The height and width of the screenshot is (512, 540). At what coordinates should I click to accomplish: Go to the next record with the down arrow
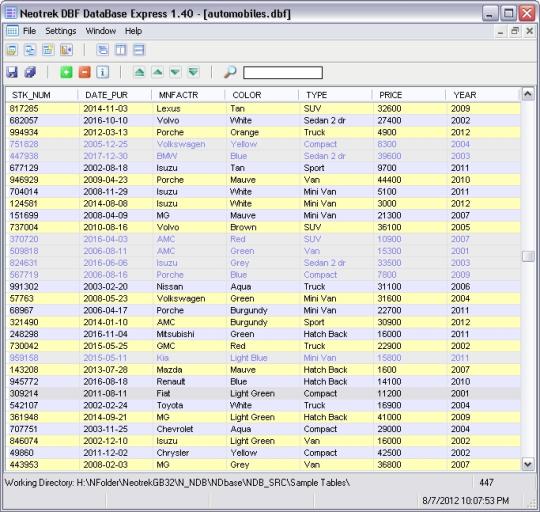click(175, 72)
